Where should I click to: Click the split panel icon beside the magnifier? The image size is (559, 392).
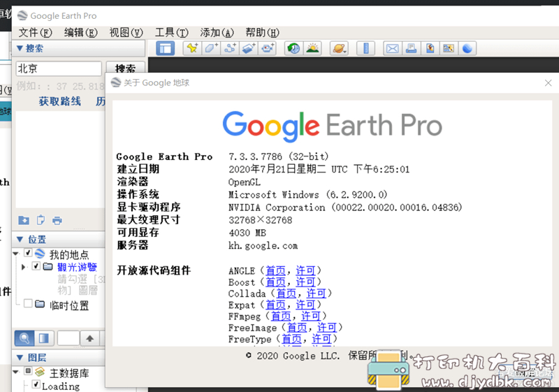pyautogui.click(x=44, y=338)
